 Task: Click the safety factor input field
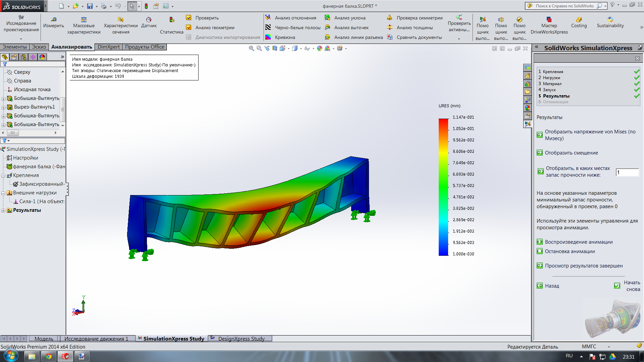pos(627,172)
